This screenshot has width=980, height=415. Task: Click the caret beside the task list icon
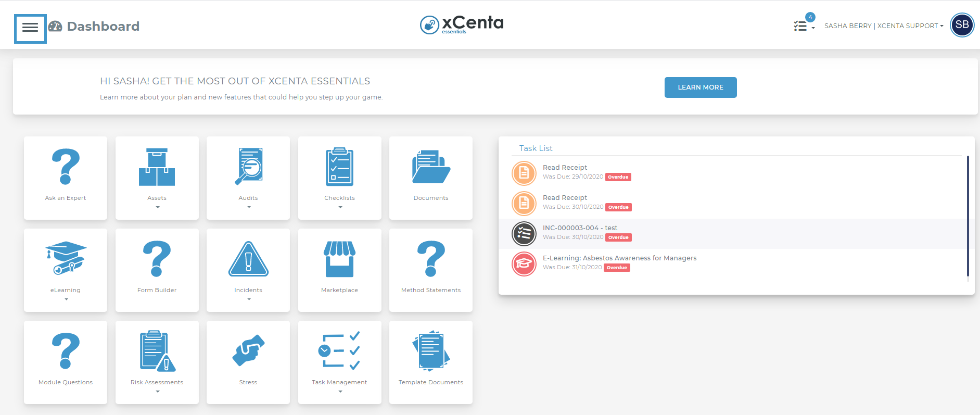pos(813,28)
